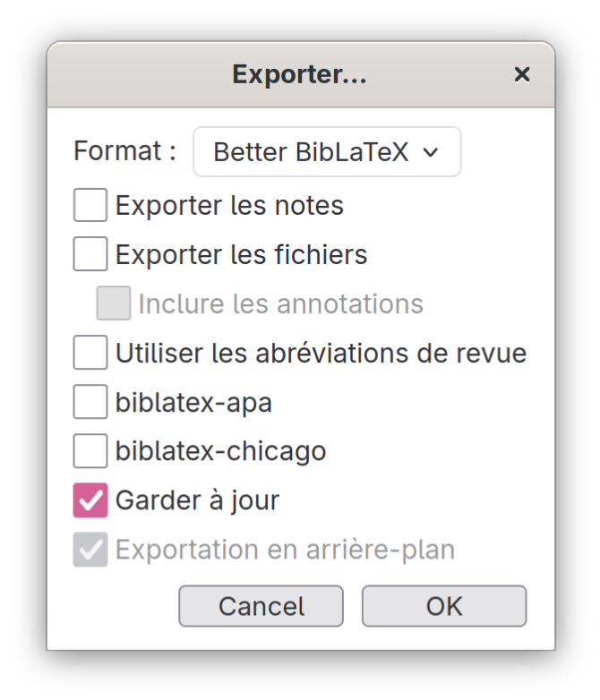Click the greyed Inclure les annotations checkbox

[114, 303]
